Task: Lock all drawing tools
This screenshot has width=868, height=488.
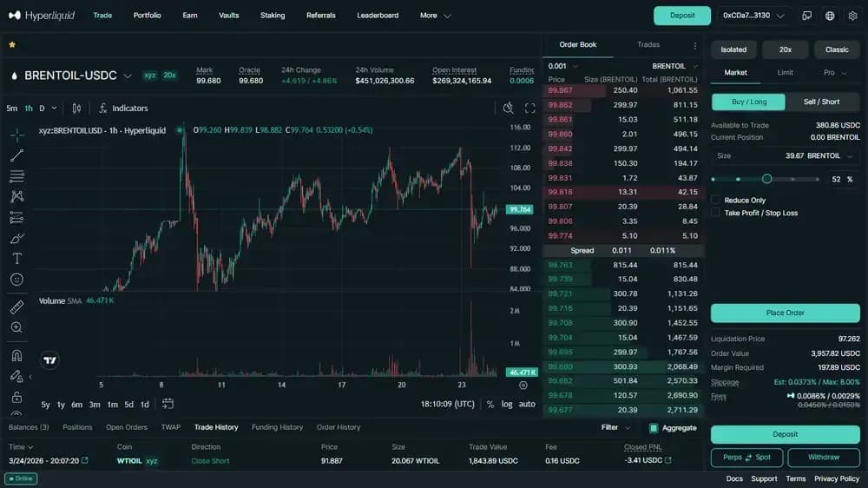Action: (x=16, y=397)
